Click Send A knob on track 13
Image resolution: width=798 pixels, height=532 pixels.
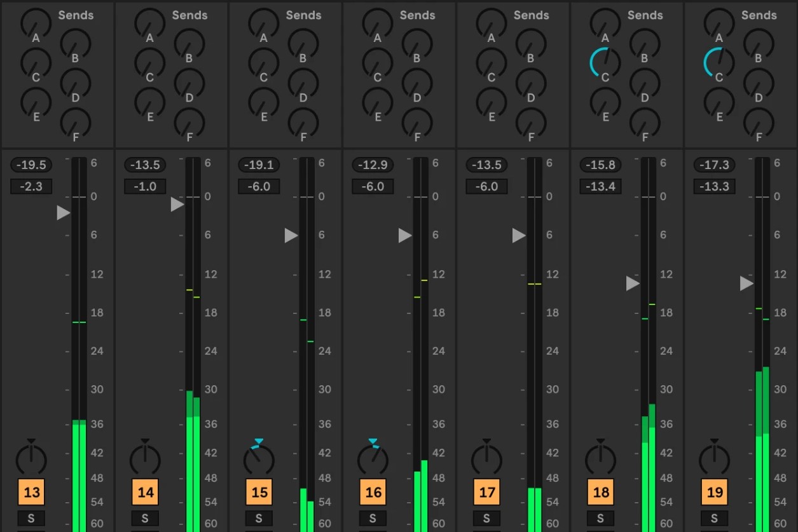pyautogui.click(x=36, y=22)
